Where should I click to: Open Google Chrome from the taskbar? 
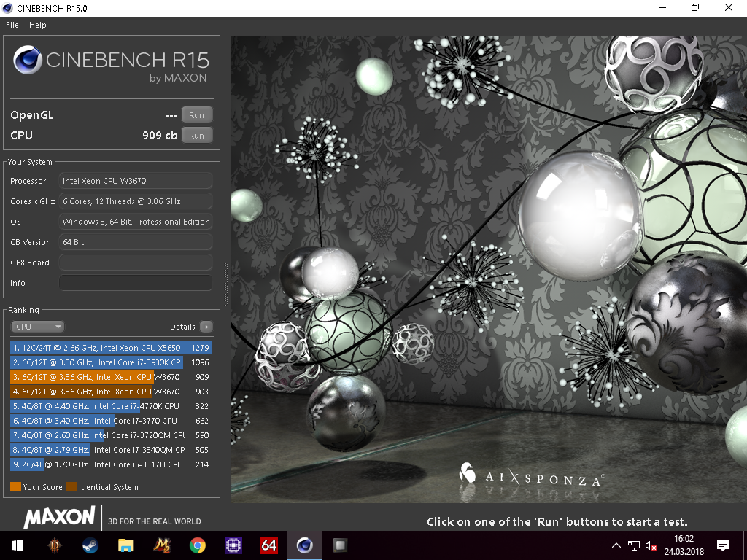(197, 545)
